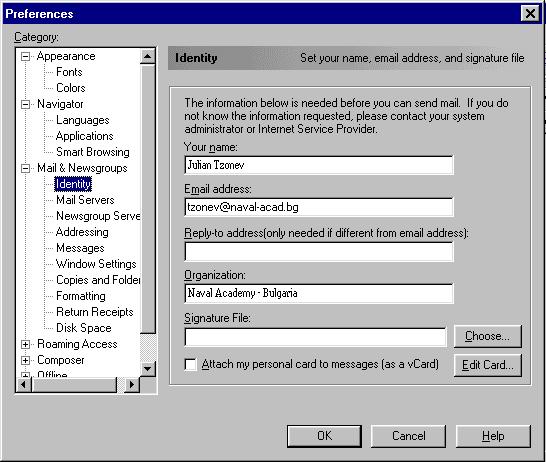Collapse the Appearance category
The image size is (546, 462).
(x=25, y=56)
